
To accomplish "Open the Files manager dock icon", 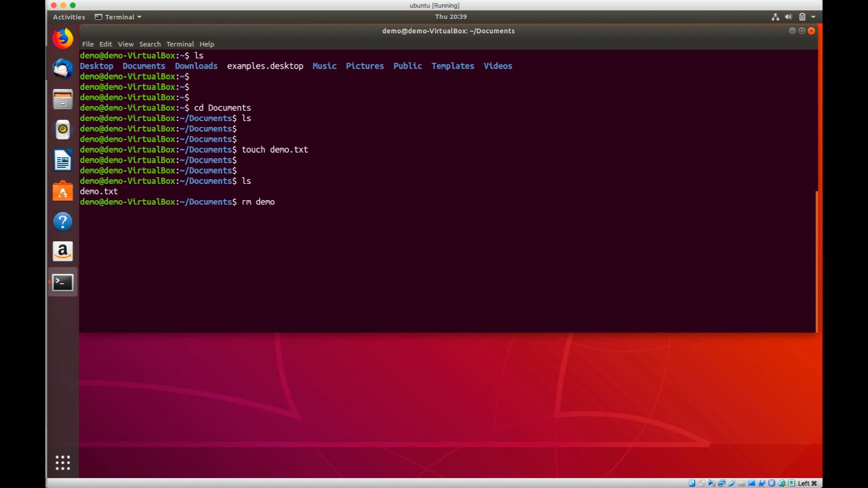I will pyautogui.click(x=63, y=99).
